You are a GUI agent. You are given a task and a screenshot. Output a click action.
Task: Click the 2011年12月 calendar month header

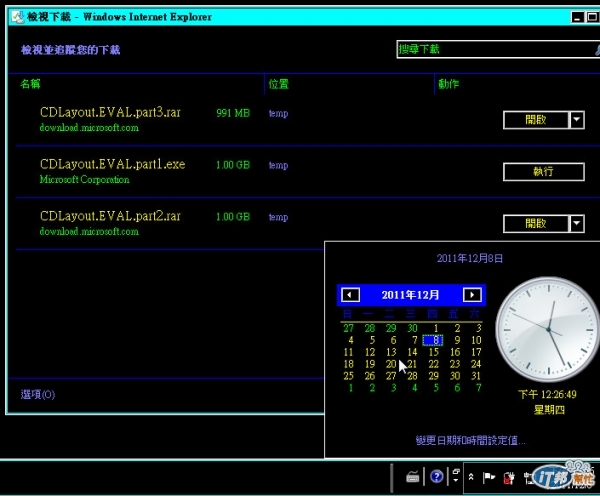pos(410,295)
